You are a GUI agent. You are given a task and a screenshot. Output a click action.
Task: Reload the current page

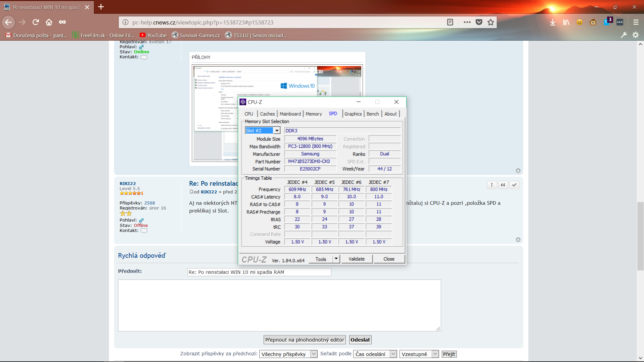click(x=36, y=22)
